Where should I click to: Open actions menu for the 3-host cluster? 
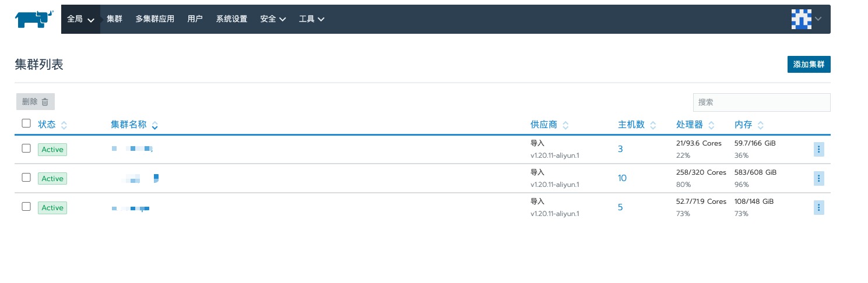point(818,150)
